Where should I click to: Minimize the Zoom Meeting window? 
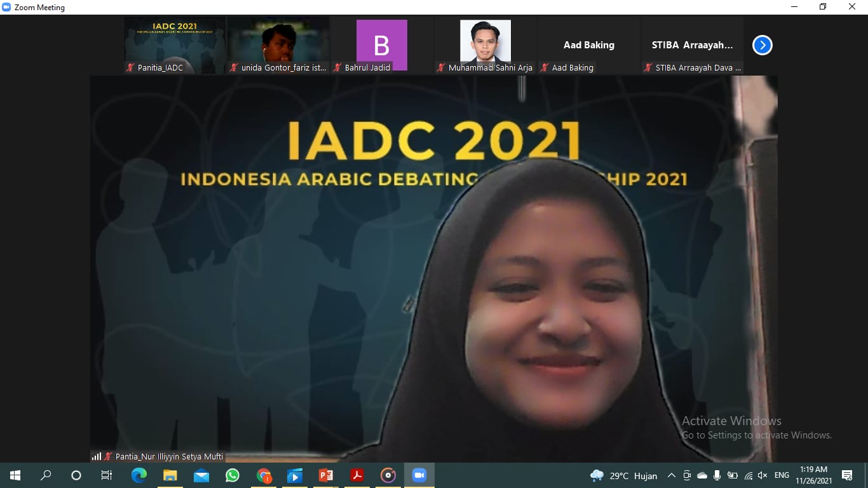click(794, 7)
